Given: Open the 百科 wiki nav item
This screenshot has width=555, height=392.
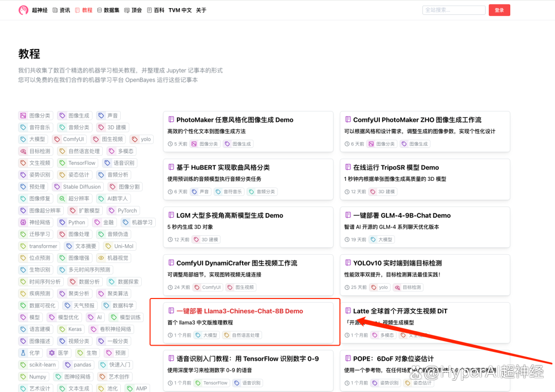Looking at the screenshot, I should coord(155,10).
